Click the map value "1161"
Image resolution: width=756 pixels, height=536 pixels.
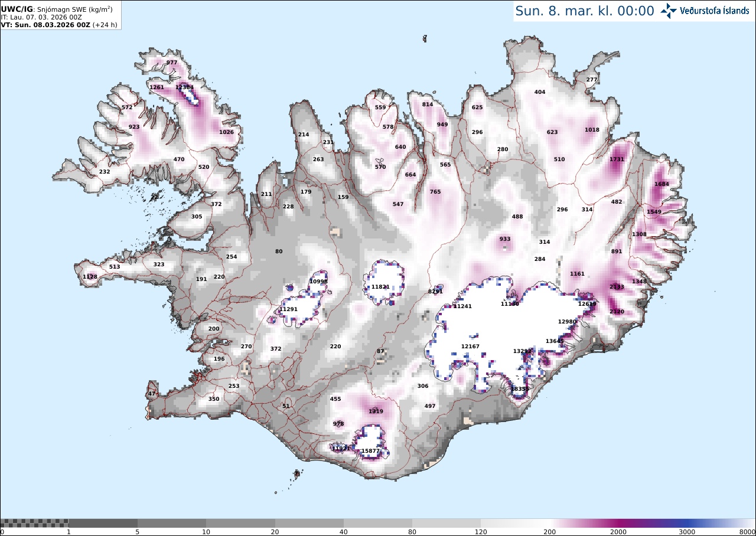[x=577, y=274]
